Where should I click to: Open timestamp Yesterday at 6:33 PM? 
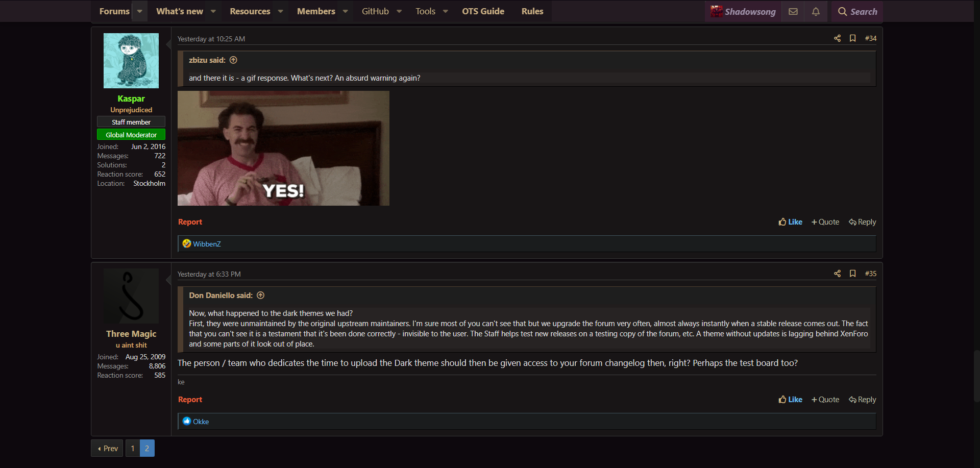209,274
